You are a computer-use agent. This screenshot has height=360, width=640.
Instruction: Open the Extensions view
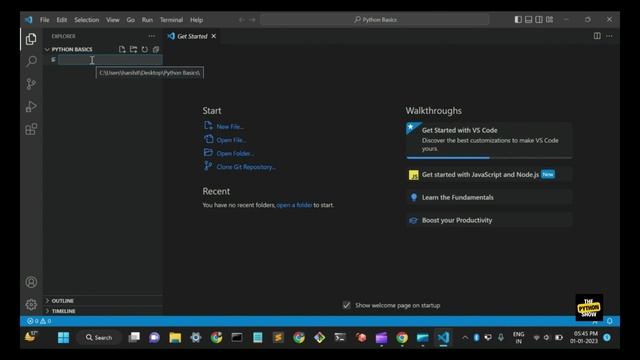coord(31,129)
